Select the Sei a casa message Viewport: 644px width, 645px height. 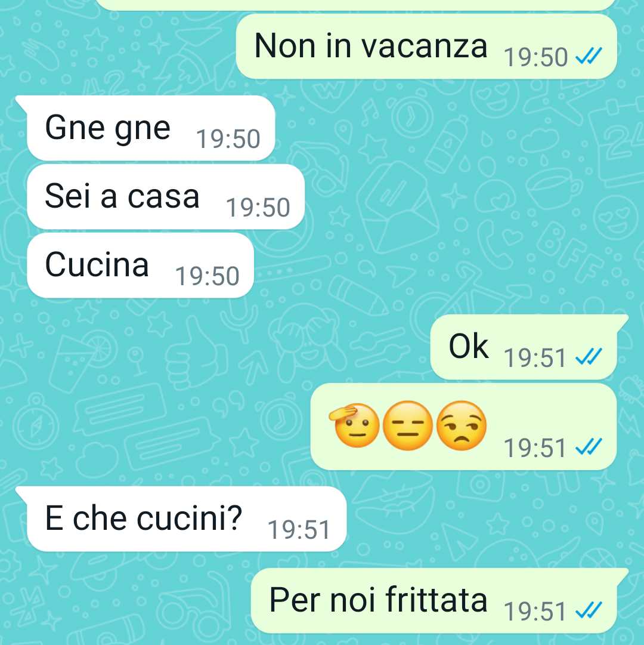coord(166,197)
